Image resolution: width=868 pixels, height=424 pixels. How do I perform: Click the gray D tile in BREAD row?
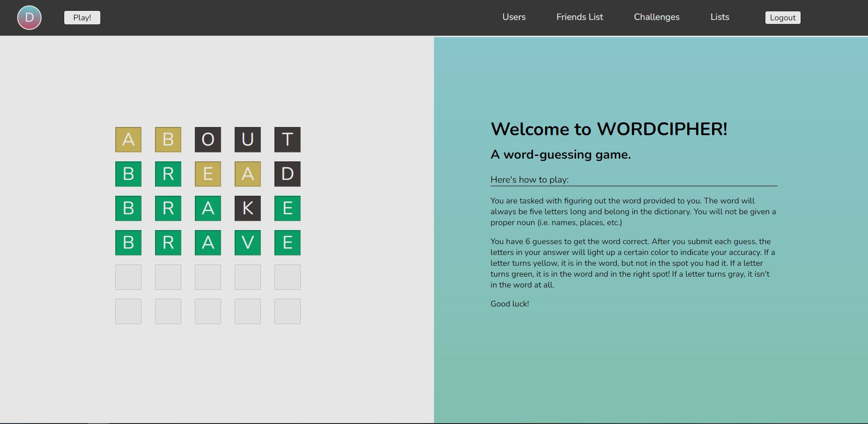click(x=287, y=174)
